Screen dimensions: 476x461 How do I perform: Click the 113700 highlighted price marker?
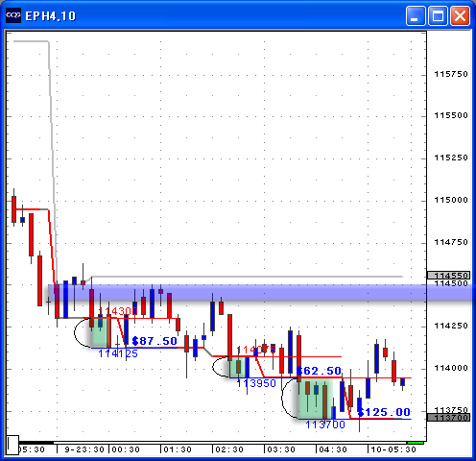[x=448, y=418]
